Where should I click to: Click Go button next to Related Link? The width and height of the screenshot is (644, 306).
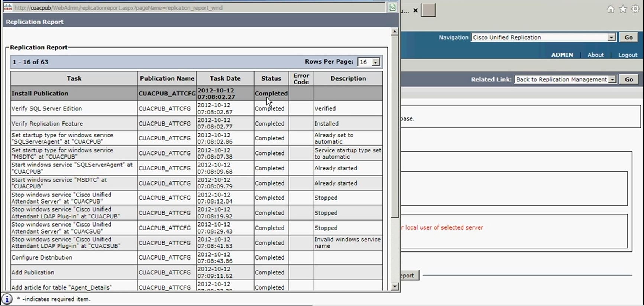click(629, 79)
